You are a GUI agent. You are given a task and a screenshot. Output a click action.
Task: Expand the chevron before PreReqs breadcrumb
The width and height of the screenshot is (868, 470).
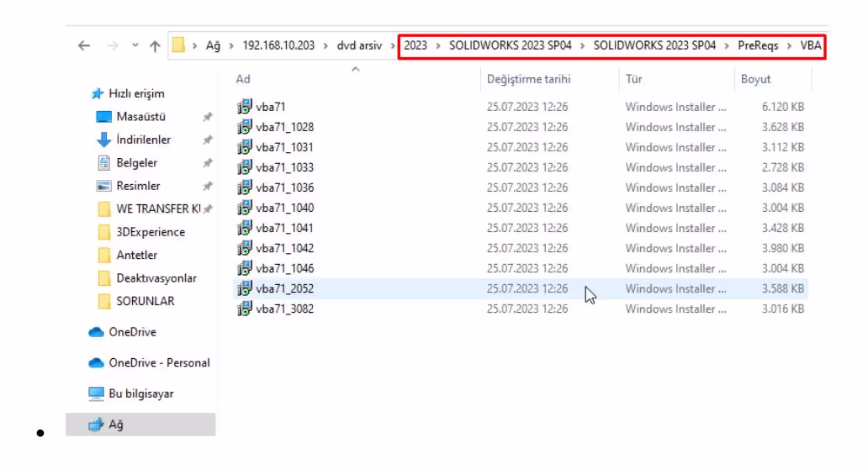pyautogui.click(x=727, y=46)
